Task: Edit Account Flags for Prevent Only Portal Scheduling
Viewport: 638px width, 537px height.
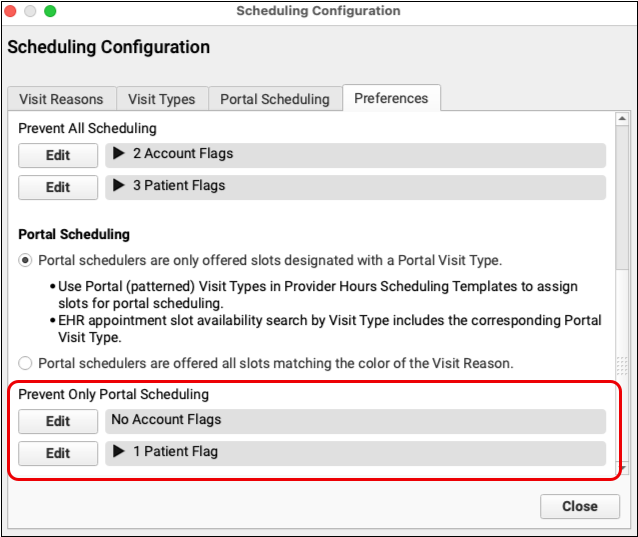Action: [x=58, y=421]
